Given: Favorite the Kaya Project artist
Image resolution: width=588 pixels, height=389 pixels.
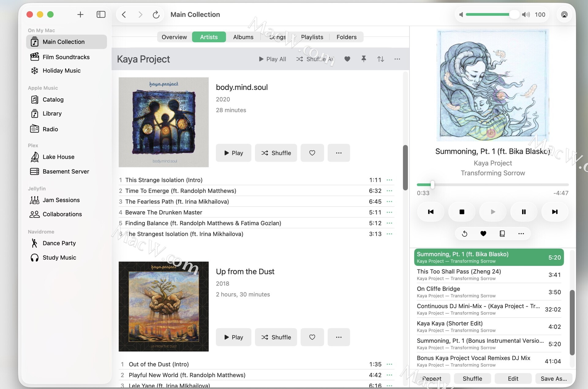Looking at the screenshot, I should pyautogui.click(x=347, y=59).
